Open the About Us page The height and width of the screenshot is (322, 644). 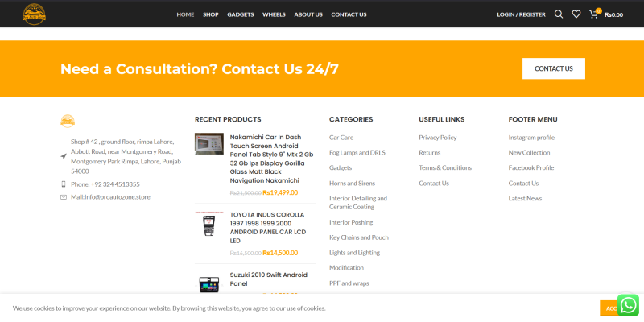(x=308, y=14)
